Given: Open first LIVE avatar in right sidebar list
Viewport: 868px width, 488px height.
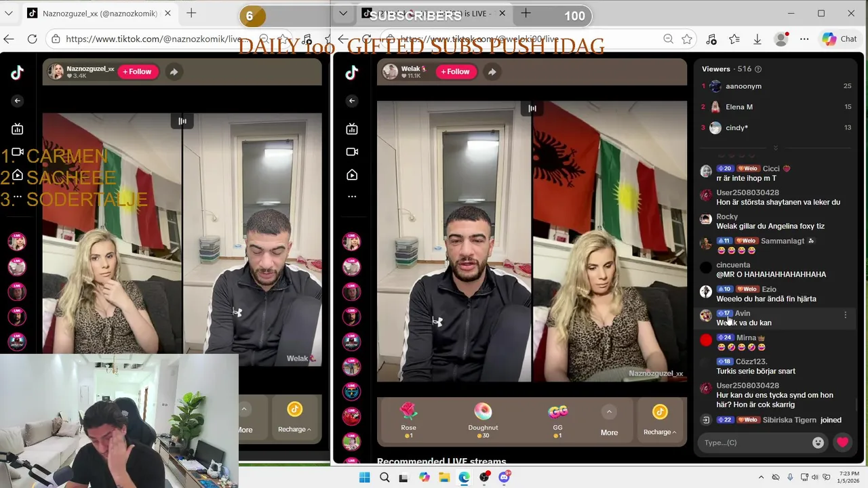Looking at the screenshot, I should [x=351, y=241].
